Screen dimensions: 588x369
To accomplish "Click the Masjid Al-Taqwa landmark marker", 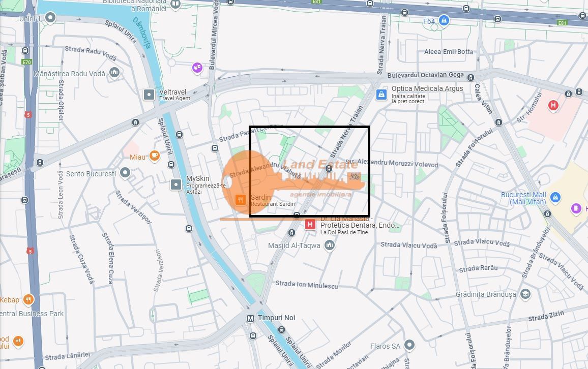I will tap(330, 245).
